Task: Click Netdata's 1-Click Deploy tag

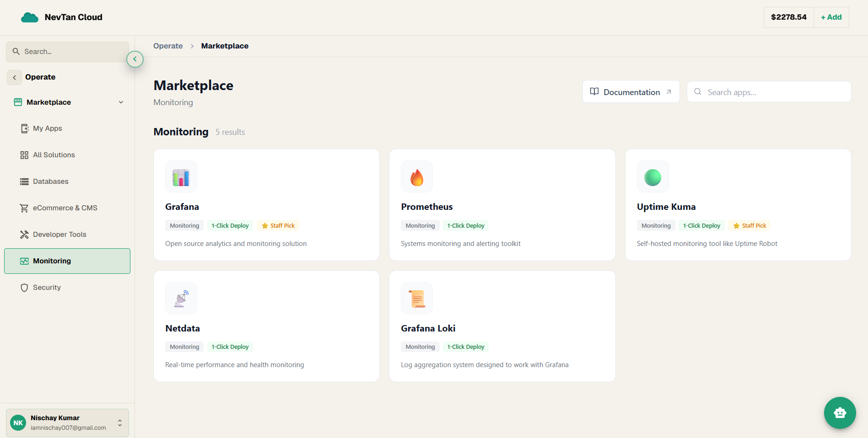Action: pos(230,347)
